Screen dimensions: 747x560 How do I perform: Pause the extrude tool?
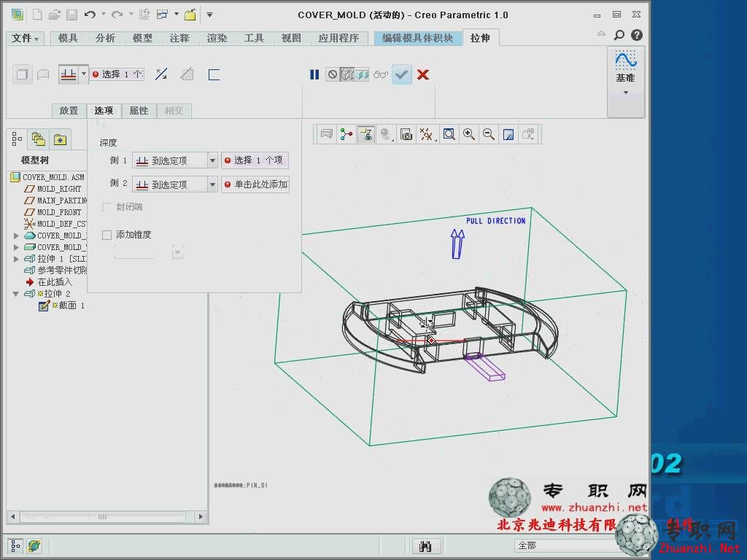[314, 74]
